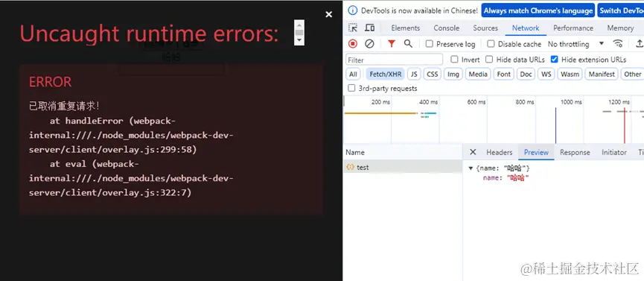Select the Network tab
644x281 pixels.
coord(526,28)
